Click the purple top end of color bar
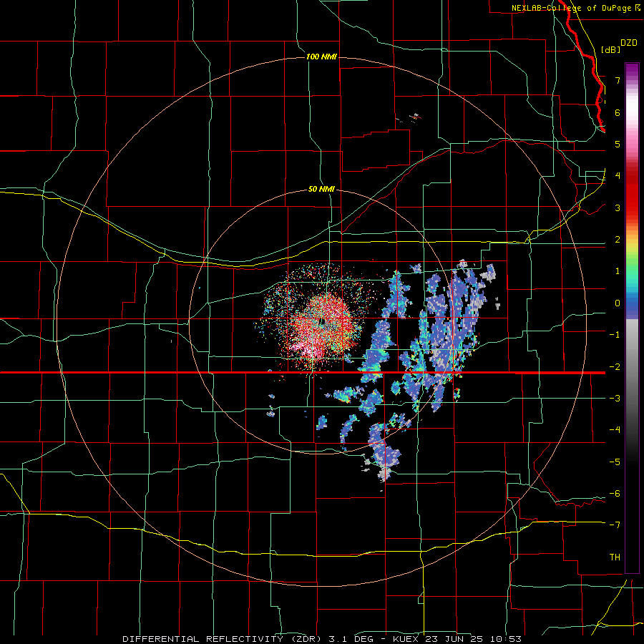 [632, 69]
